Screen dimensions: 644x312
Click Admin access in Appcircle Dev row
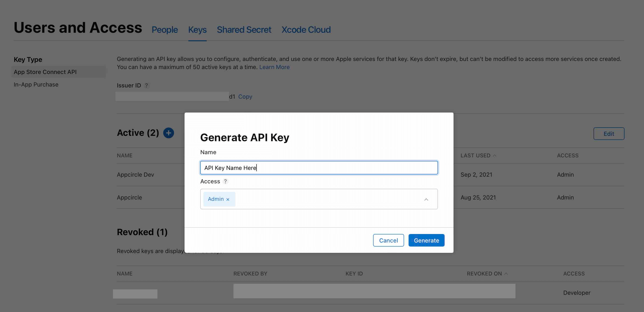click(x=565, y=175)
